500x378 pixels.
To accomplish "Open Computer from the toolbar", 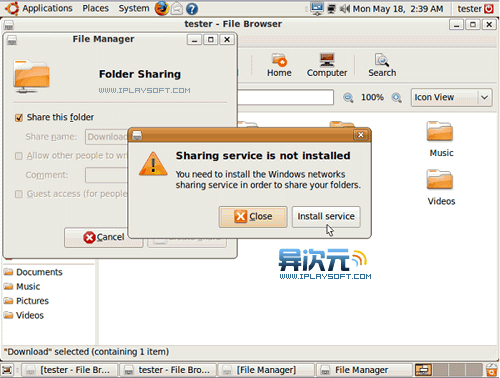I will (327, 65).
